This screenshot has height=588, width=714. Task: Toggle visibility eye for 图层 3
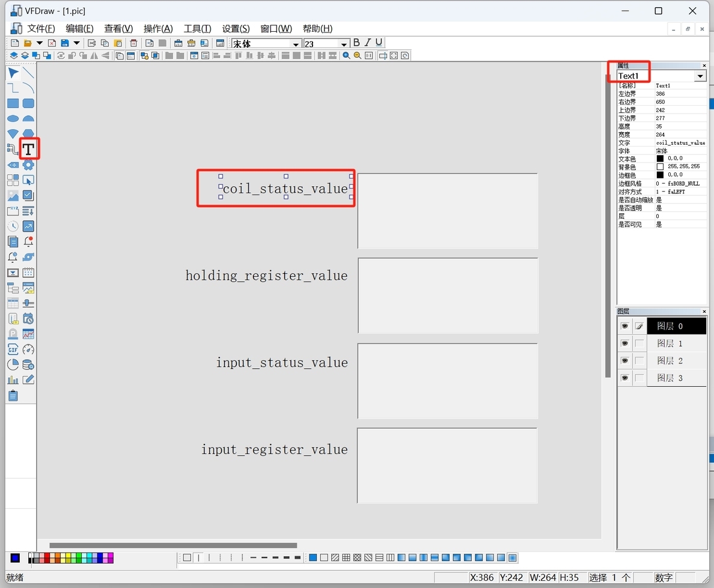[625, 378]
